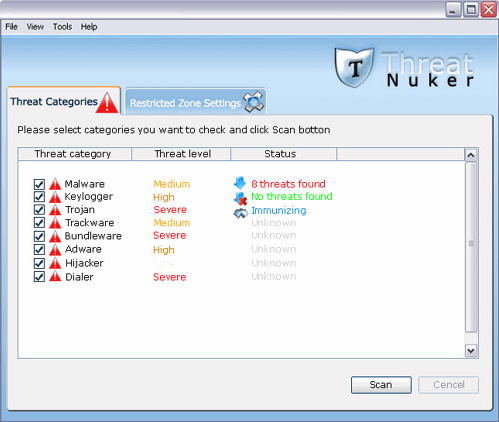Select the Malware category name

pos(85,184)
